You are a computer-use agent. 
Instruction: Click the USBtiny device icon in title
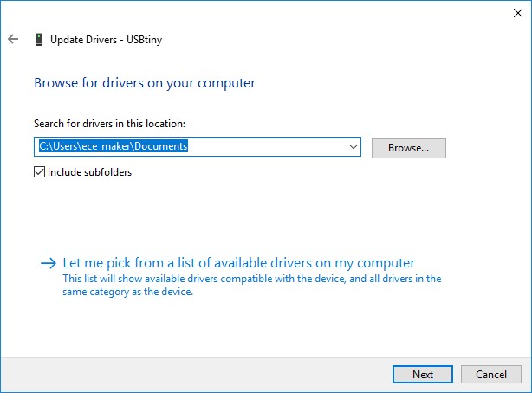click(38, 39)
